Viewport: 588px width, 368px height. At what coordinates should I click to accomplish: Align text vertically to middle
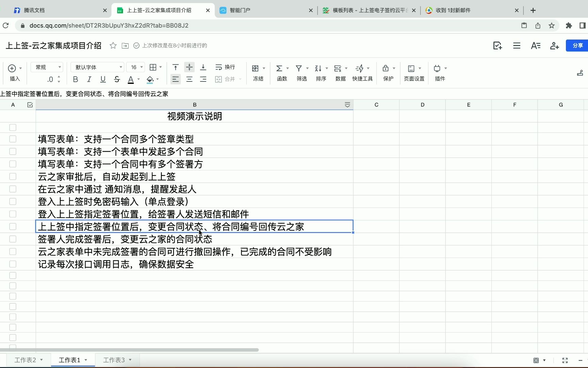tap(189, 67)
